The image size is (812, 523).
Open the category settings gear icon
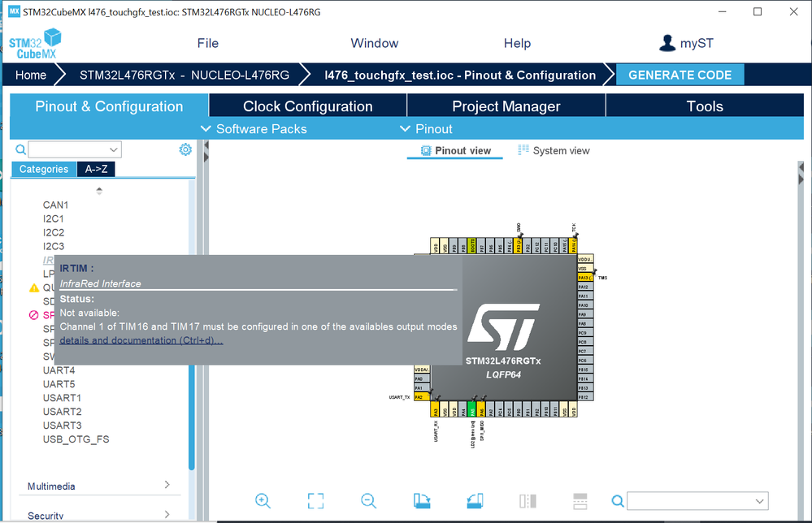click(x=185, y=149)
